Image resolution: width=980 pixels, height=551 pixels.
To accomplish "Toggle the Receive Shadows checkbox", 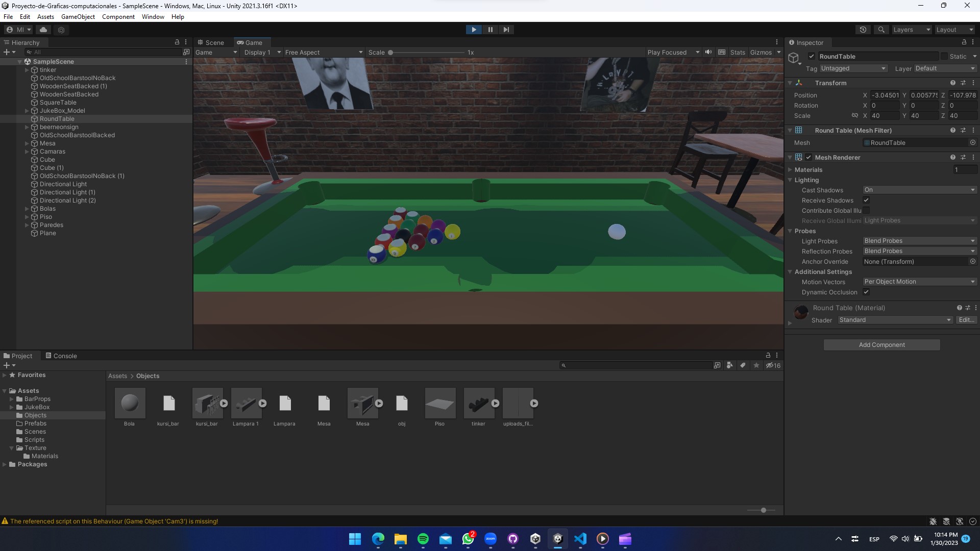I will pos(866,200).
